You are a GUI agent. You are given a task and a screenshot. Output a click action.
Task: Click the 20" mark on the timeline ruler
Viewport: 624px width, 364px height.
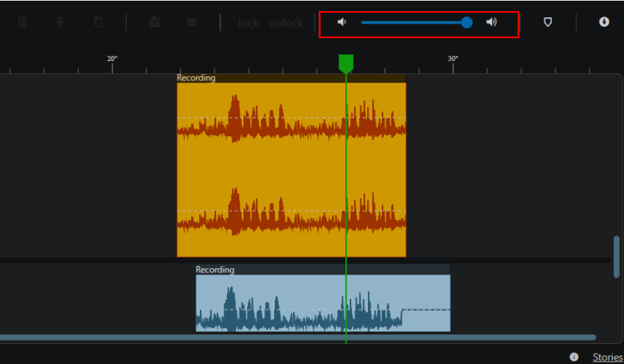tap(112, 59)
